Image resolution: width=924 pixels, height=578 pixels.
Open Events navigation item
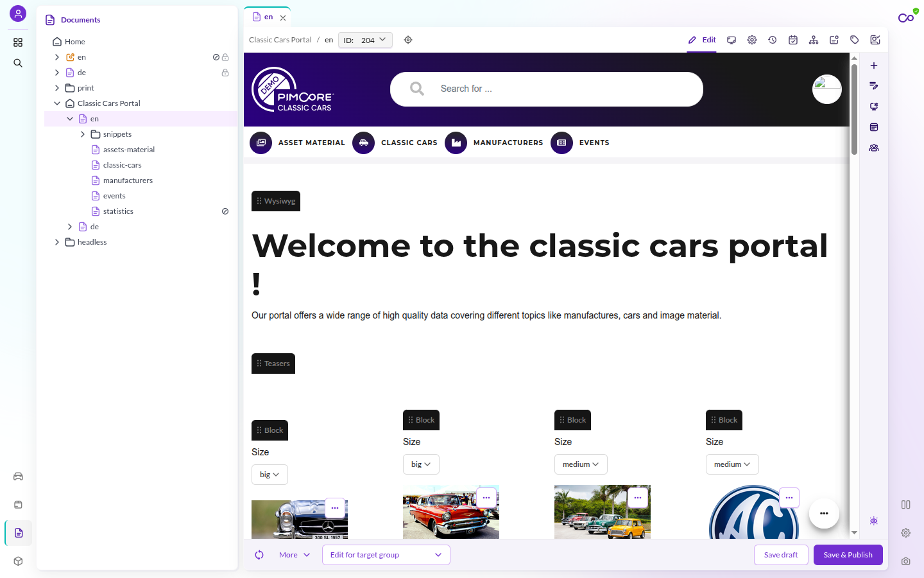[x=581, y=143]
